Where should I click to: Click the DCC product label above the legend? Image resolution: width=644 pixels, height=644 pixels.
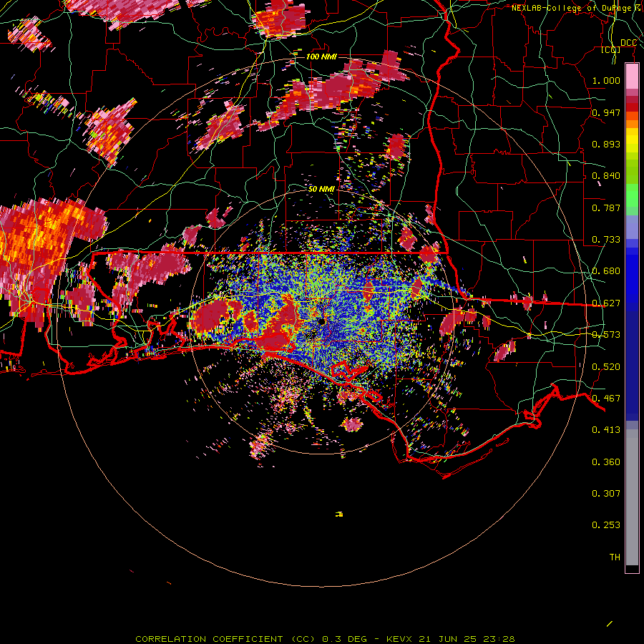pos(628,43)
